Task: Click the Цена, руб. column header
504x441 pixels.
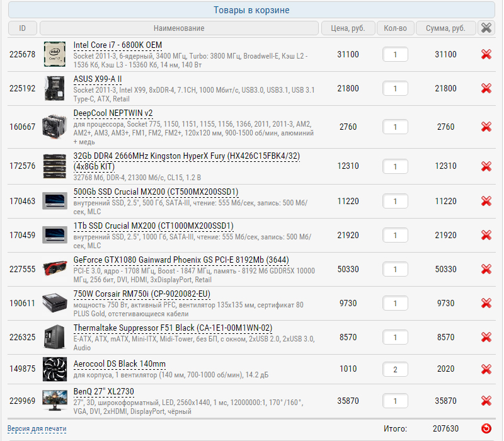Action: click(348, 28)
